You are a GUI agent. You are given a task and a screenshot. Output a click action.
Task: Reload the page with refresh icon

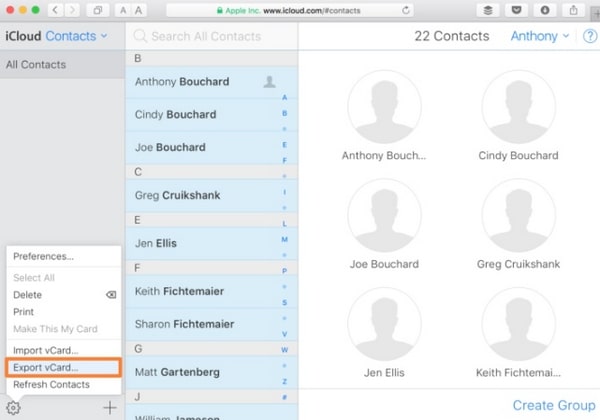point(406,10)
